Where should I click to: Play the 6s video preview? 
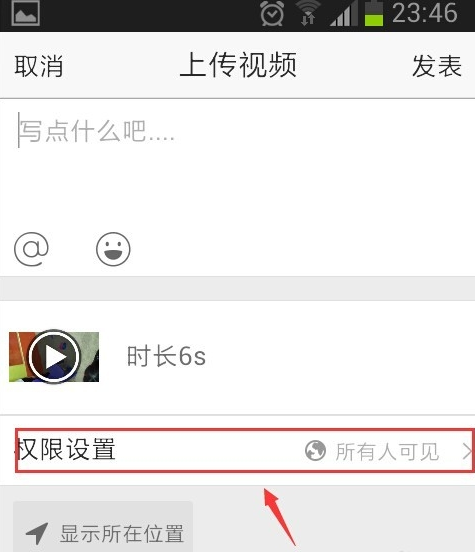click(54, 357)
